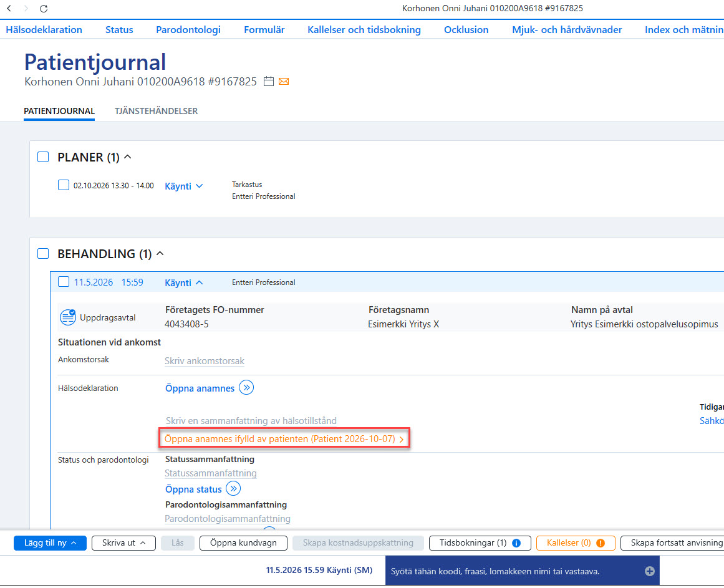Click the health summary text field
724x588 pixels.
251,420
